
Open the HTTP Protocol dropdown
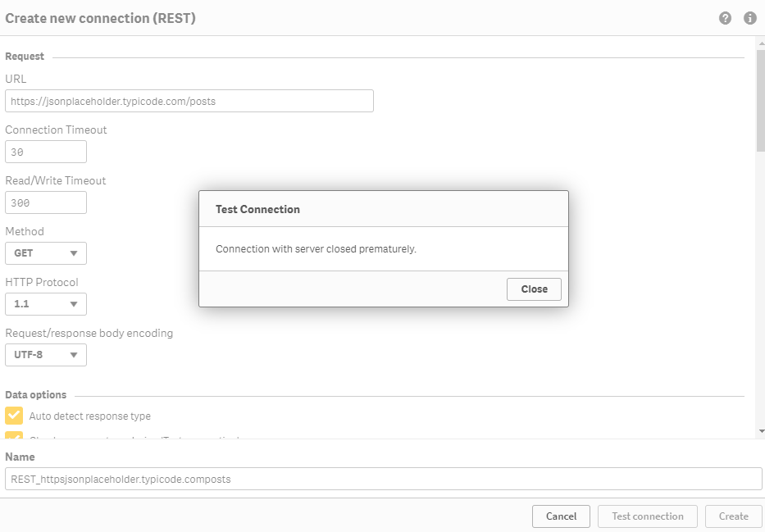(x=46, y=304)
